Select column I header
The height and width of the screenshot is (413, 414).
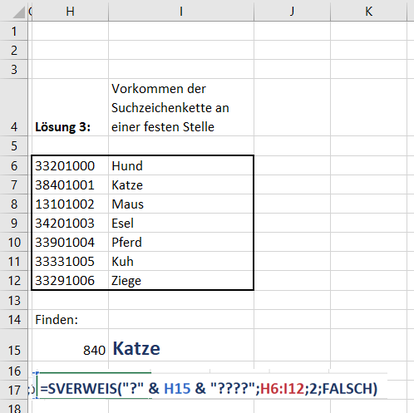(181, 11)
